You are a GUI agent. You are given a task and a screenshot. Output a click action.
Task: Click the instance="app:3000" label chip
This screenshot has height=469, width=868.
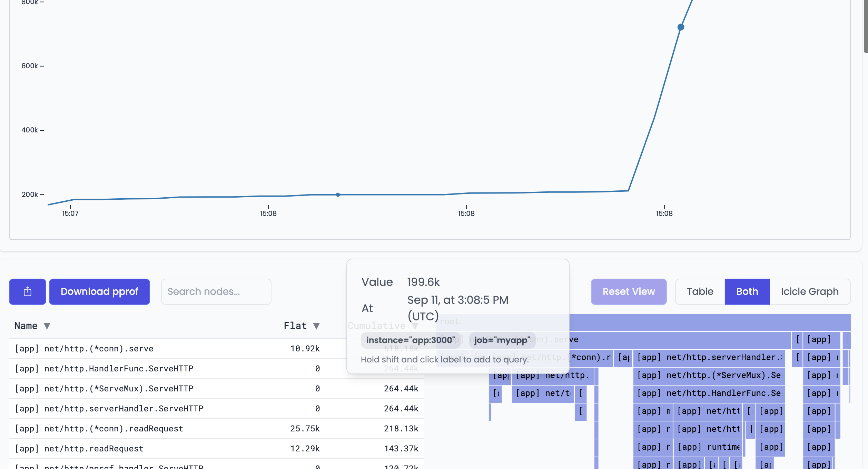click(411, 340)
